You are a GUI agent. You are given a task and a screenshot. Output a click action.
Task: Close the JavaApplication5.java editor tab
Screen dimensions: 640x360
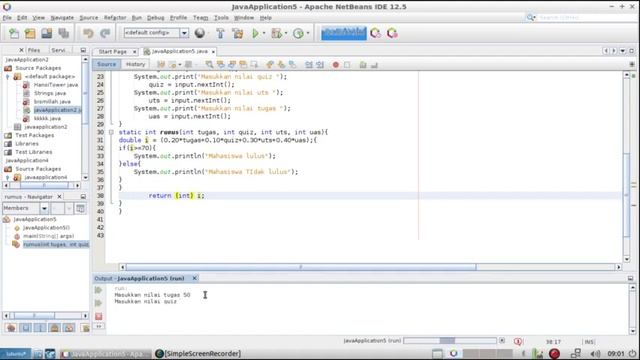click(x=213, y=51)
